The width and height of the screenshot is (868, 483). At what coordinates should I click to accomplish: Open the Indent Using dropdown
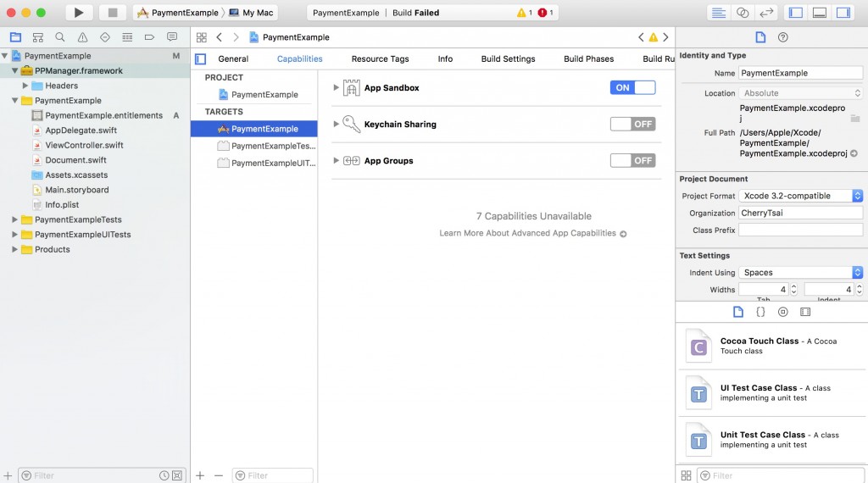800,272
